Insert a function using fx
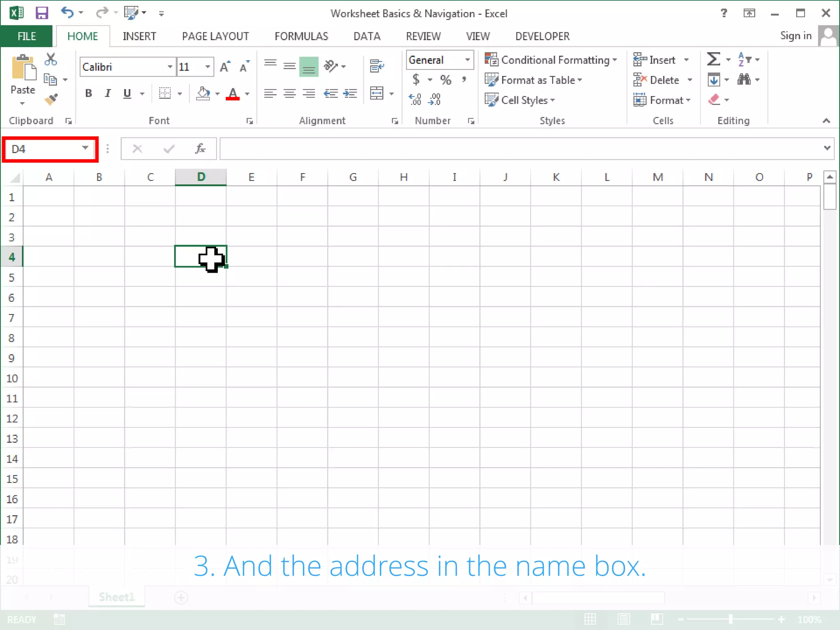 (200, 148)
